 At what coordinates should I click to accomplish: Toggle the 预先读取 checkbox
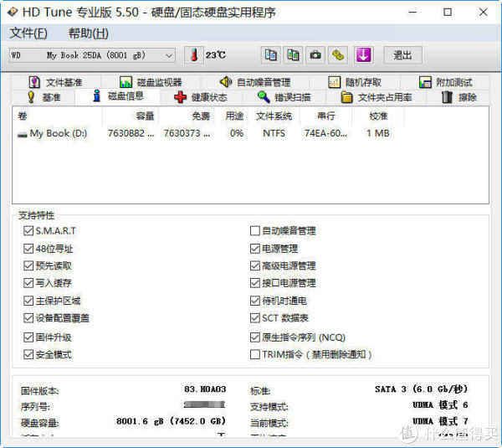point(28,265)
